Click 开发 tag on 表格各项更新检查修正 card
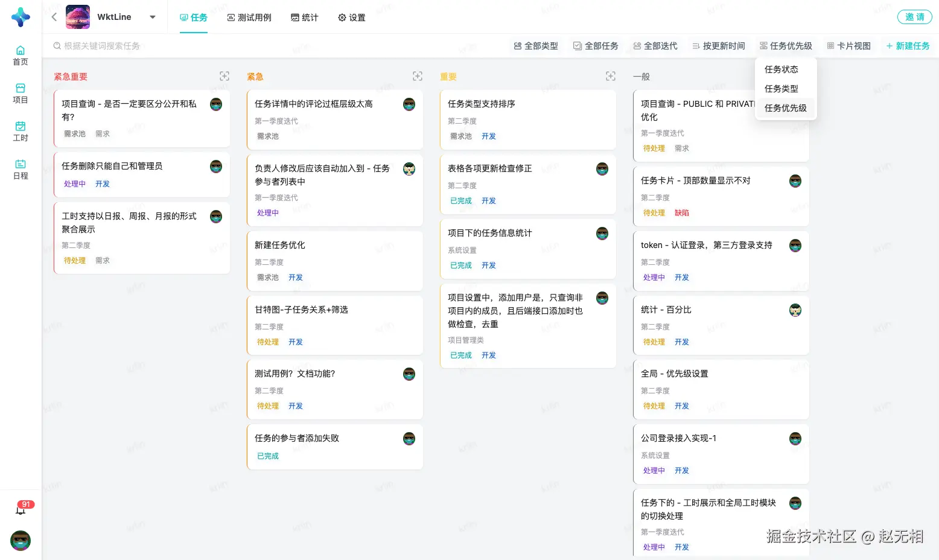Viewport: 939px width, 560px height. [x=489, y=201]
